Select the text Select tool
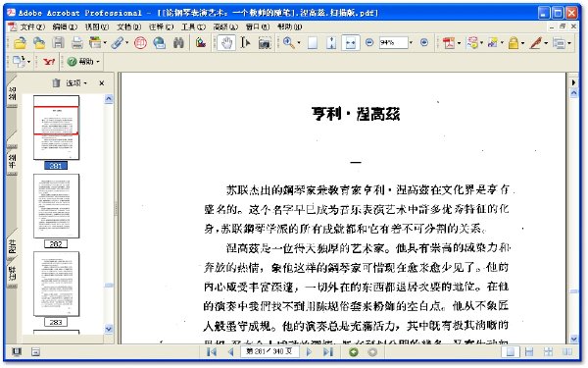 coord(245,43)
